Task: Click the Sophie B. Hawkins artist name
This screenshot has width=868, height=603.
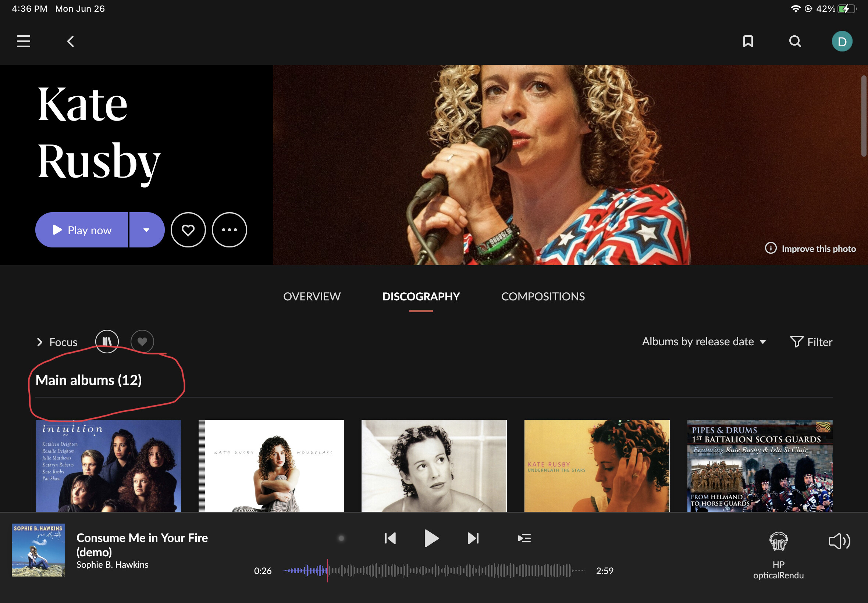Action: point(112,564)
